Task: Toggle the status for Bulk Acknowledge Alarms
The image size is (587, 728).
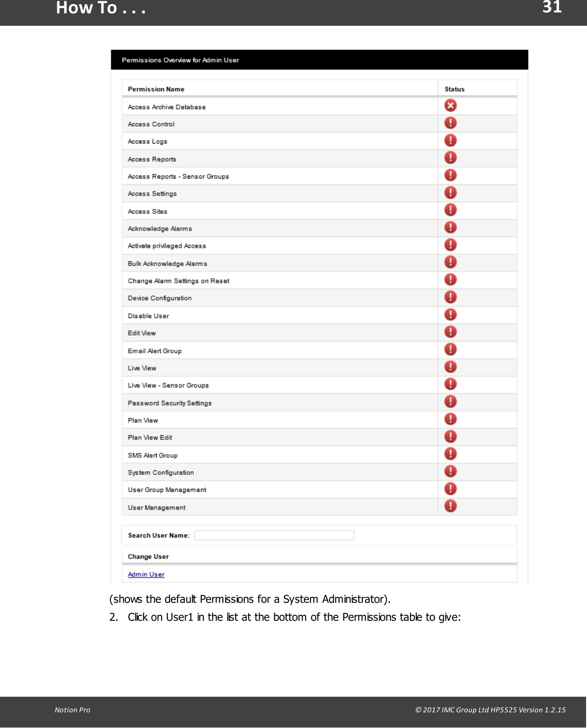Action: tap(450, 262)
